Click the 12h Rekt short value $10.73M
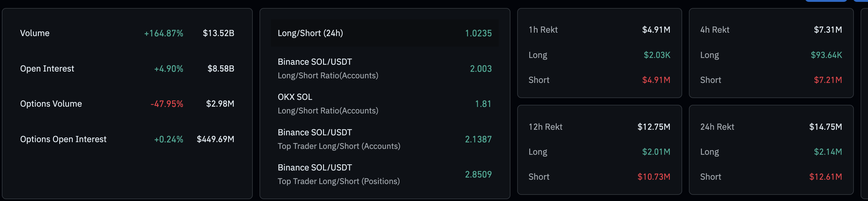The height and width of the screenshot is (201, 868). pos(653,177)
